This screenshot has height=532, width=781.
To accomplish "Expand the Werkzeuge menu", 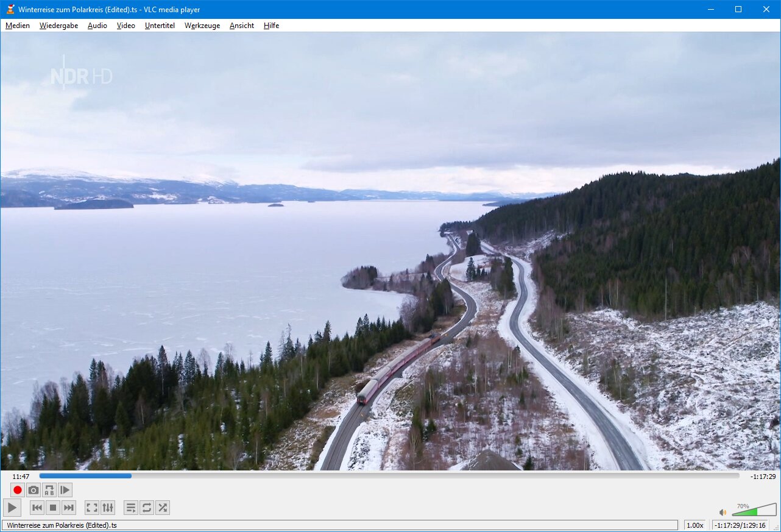I will 202,26.
